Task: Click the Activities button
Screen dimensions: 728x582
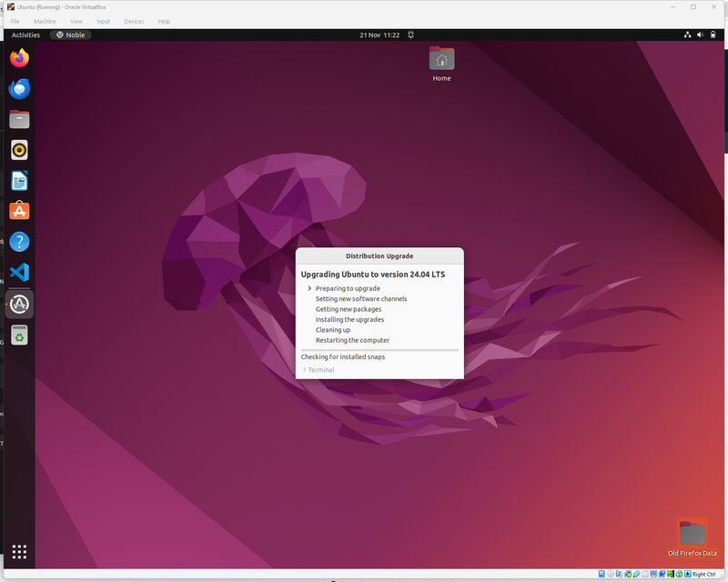Action: [25, 35]
